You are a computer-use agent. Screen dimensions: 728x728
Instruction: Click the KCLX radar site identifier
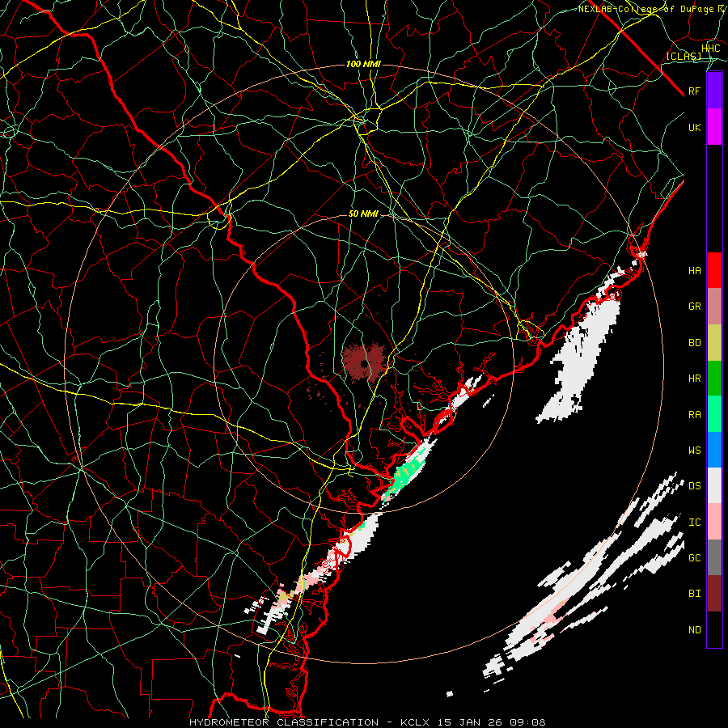coord(415,722)
